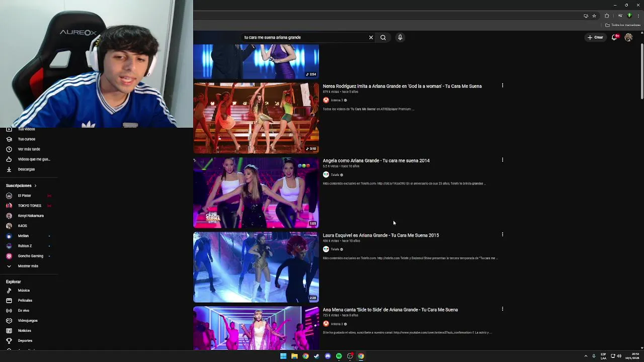The width and height of the screenshot is (644, 362).
Task: Open Melian subscription channel
Action: click(29, 236)
